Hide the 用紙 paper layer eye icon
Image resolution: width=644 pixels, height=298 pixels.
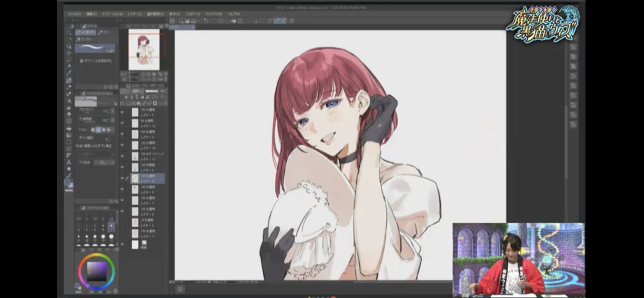pyautogui.click(x=122, y=244)
